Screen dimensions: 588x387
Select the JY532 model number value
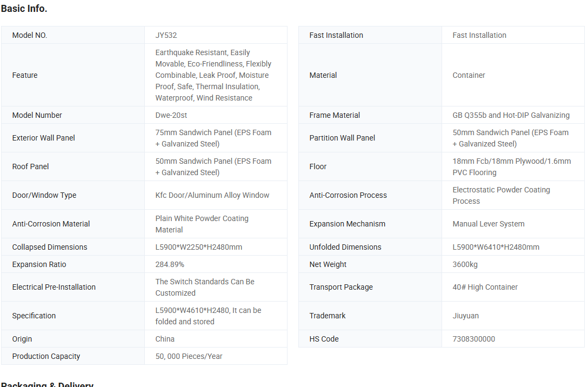pos(166,35)
